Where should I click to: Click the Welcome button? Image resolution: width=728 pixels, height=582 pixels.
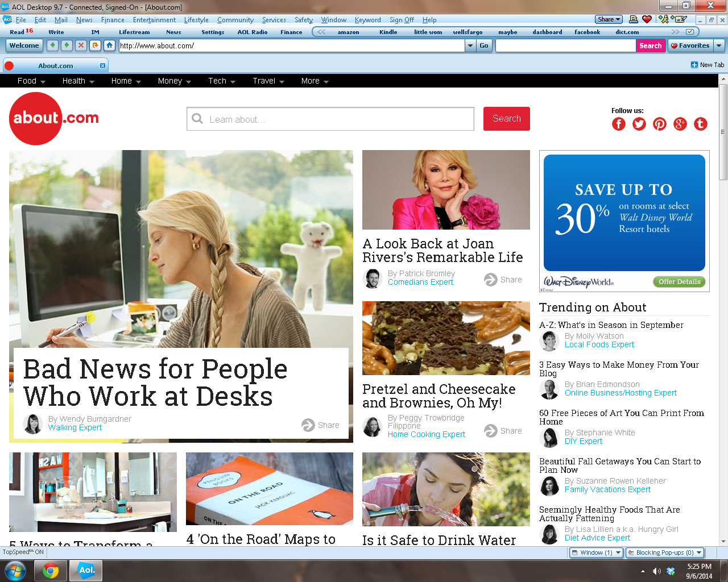pyautogui.click(x=24, y=45)
